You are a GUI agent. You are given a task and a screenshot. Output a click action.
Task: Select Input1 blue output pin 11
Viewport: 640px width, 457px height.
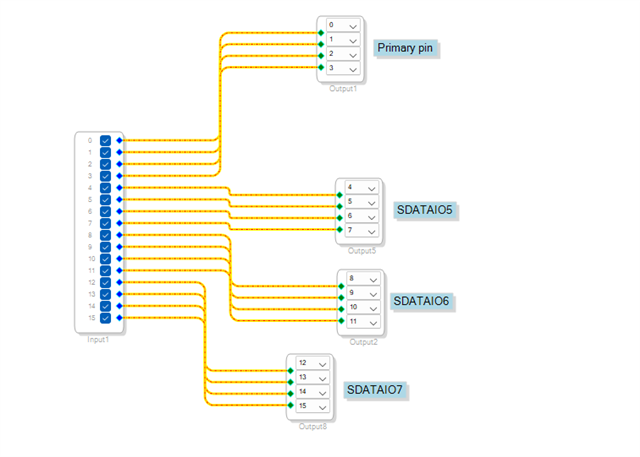[119, 271]
